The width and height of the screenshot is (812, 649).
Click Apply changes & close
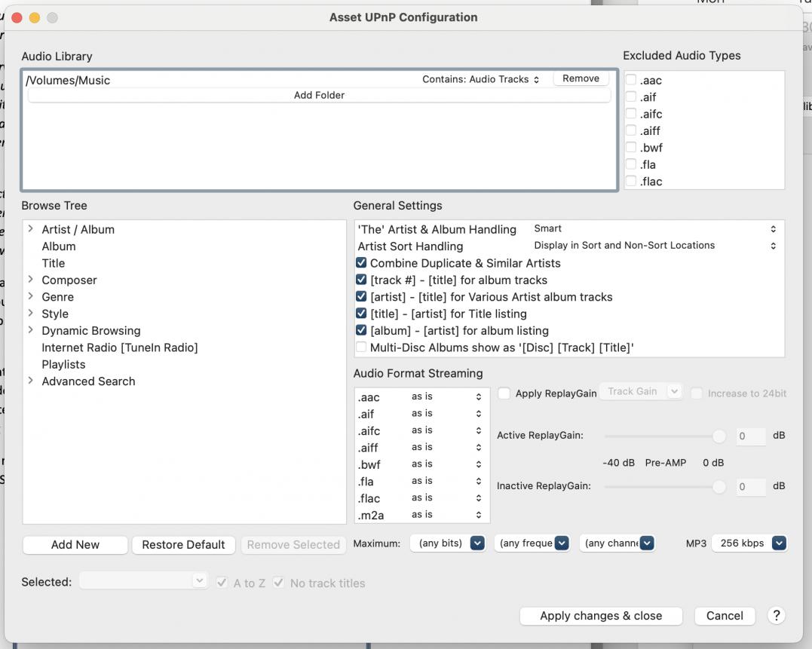(600, 616)
